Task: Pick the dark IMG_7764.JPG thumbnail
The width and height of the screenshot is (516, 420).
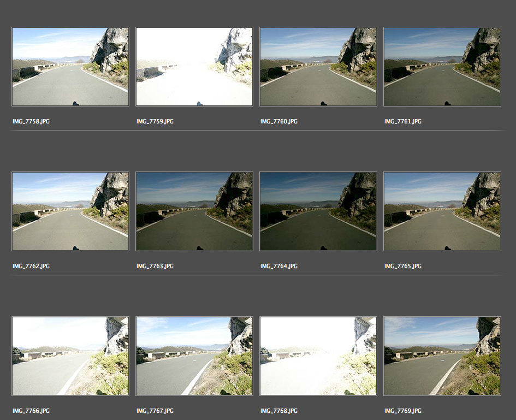Action: (318, 211)
